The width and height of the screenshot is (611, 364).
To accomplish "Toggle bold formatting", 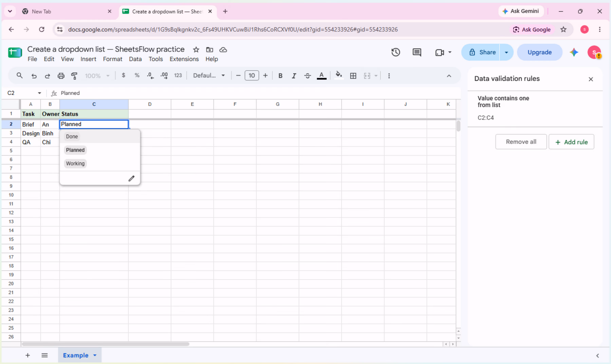I will pos(280,76).
